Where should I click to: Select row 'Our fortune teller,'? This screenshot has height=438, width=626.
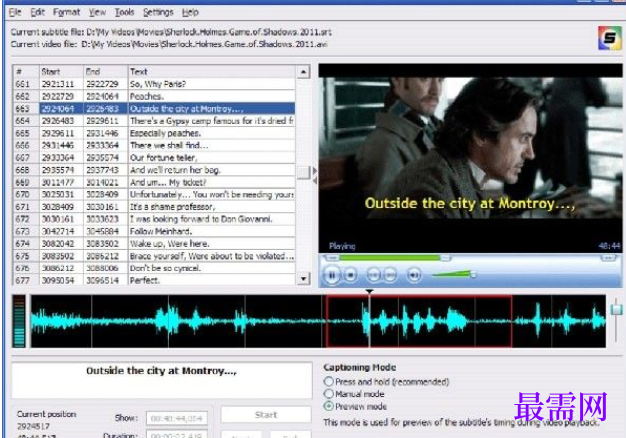pos(154,158)
